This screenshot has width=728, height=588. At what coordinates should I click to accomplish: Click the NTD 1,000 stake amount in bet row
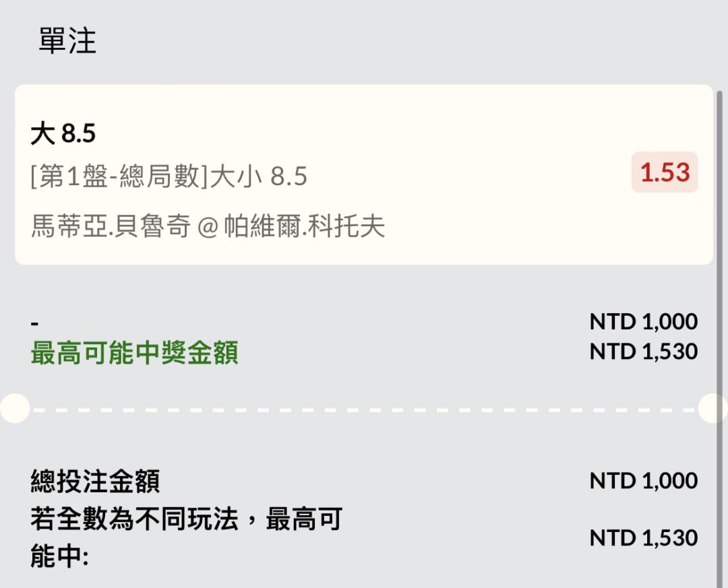[644, 321]
